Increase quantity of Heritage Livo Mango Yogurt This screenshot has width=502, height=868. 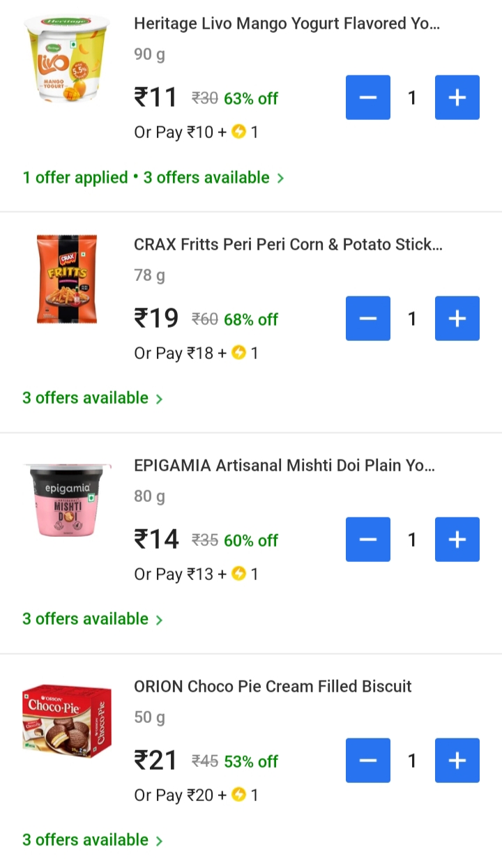[457, 98]
